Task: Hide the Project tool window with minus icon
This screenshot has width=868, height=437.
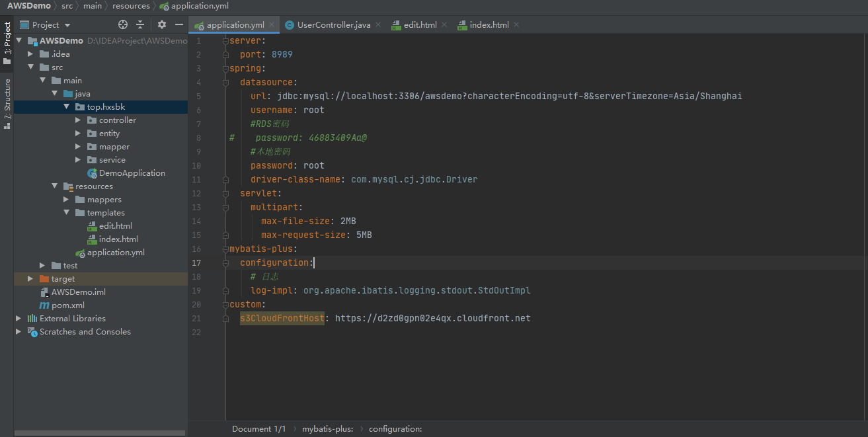Action: pos(178,24)
